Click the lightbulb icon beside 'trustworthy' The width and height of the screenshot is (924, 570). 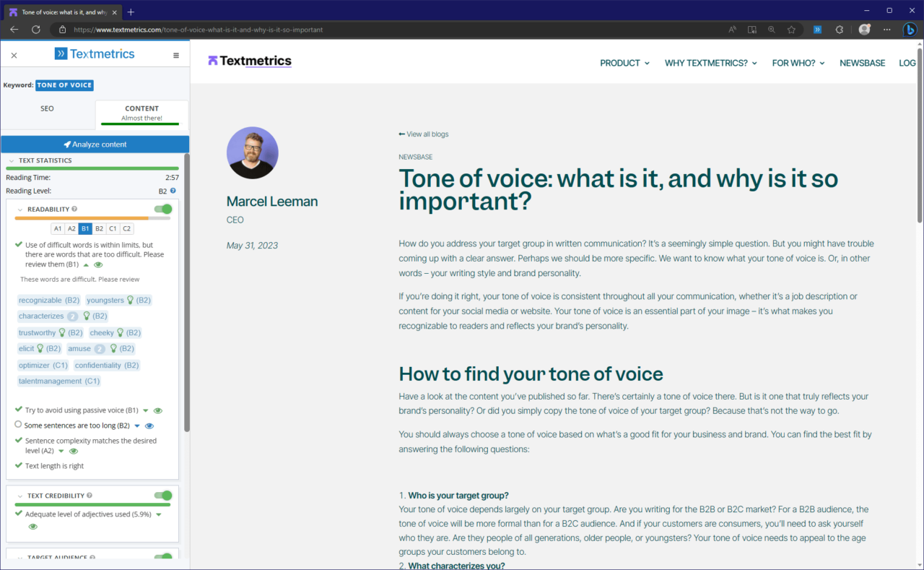point(61,332)
